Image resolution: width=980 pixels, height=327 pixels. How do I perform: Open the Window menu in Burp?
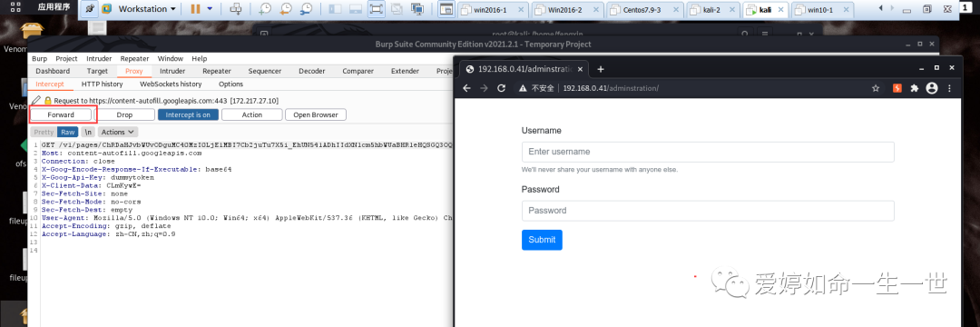[171, 59]
